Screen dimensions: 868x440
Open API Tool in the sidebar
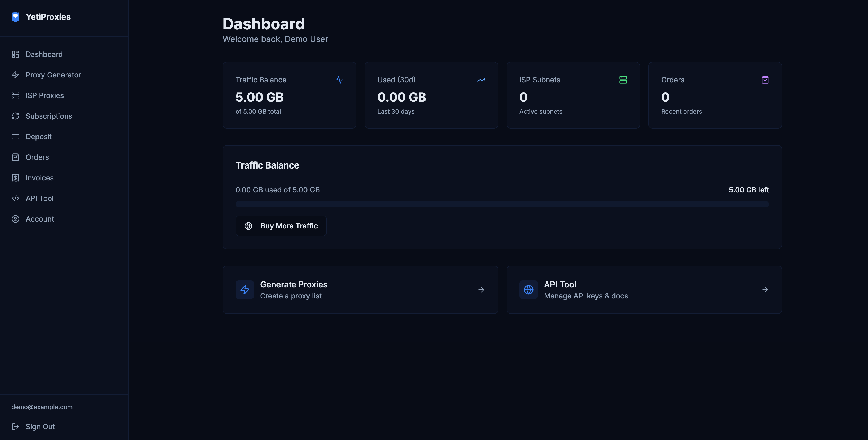tap(64, 198)
